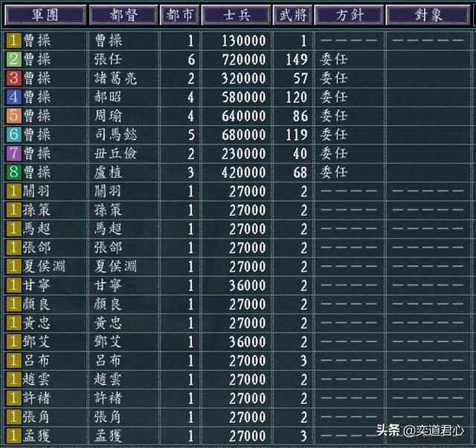The height and width of the screenshot is (448, 476).
Task: Click the officer count 3 in 呂布's row
Action: (304, 361)
